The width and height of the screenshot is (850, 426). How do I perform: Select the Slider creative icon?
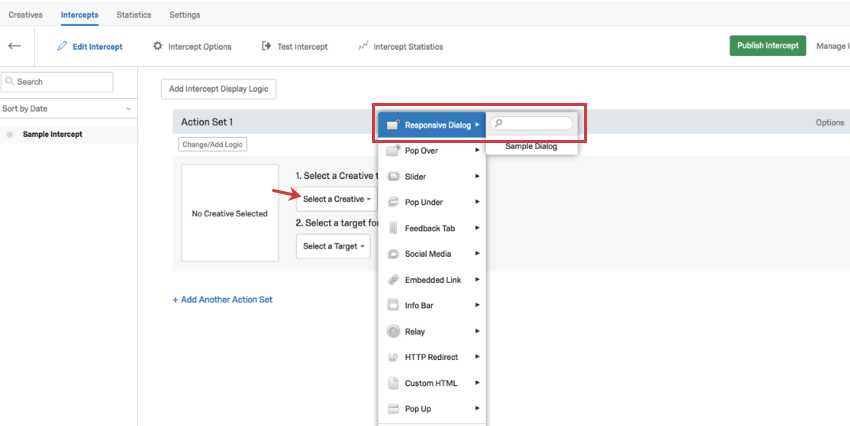(x=393, y=176)
